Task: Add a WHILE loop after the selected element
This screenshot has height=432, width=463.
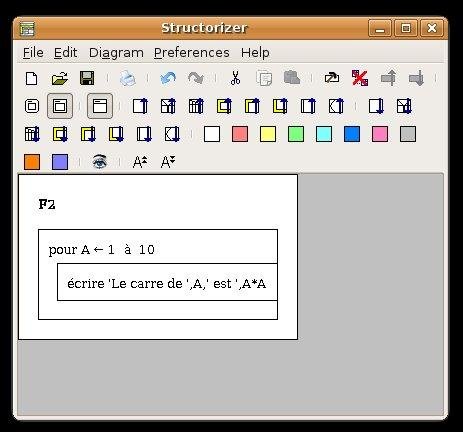Action: click(x=88, y=134)
